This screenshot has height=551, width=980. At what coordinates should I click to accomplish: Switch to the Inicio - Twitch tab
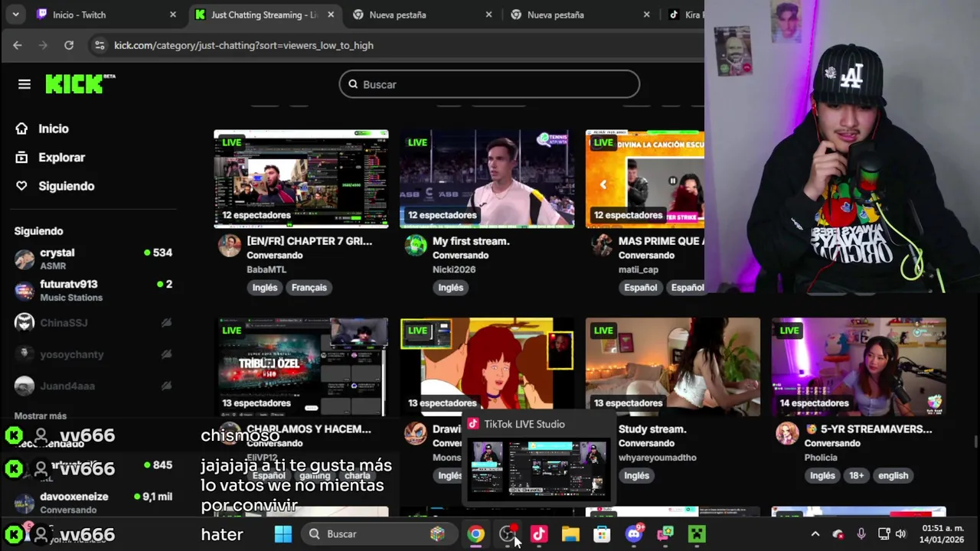click(x=106, y=15)
